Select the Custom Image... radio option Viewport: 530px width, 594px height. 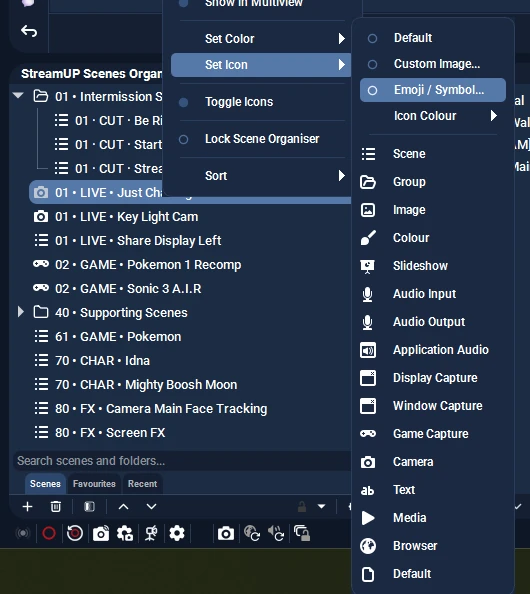[x=433, y=64]
